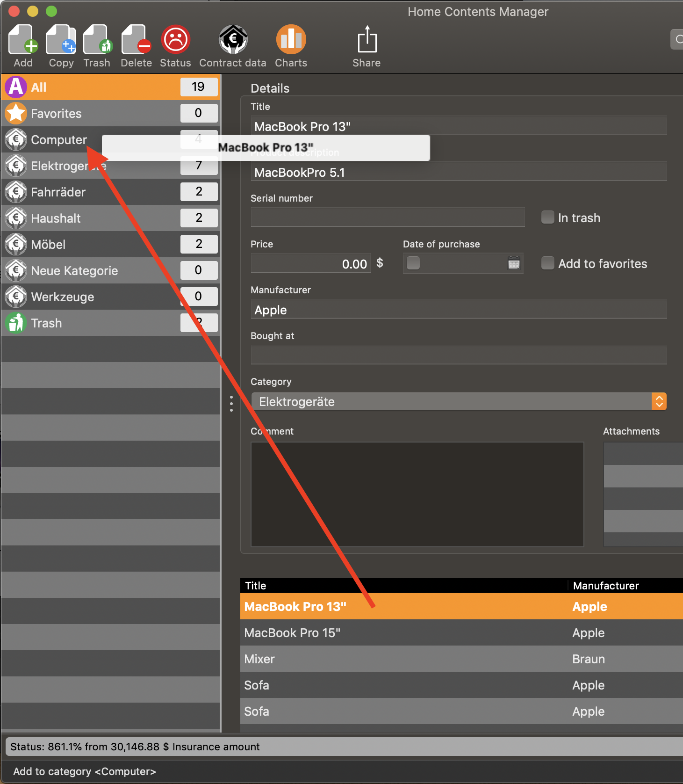This screenshot has width=683, height=784.
Task: Move item to Trash via toolbar icon
Action: [98, 40]
